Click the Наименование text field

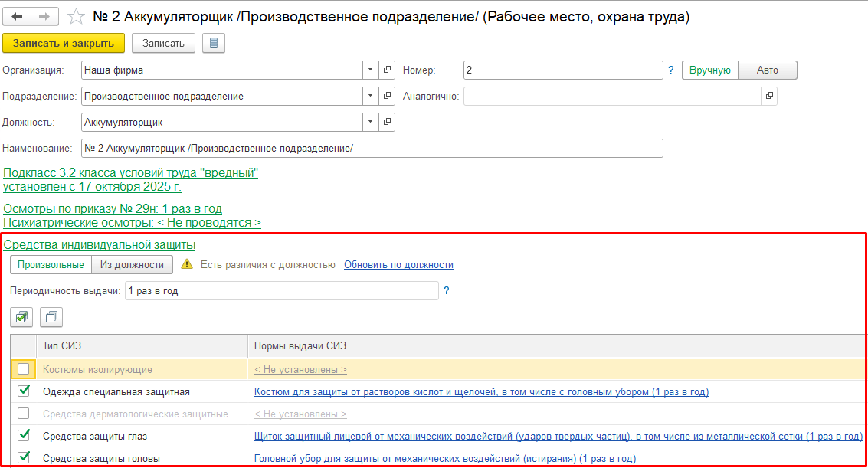[x=372, y=148]
